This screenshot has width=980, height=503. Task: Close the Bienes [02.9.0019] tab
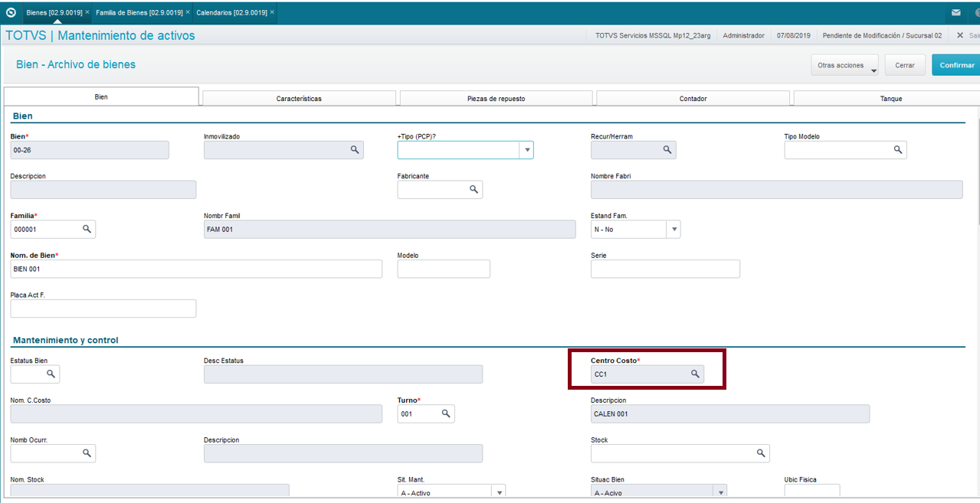(87, 12)
